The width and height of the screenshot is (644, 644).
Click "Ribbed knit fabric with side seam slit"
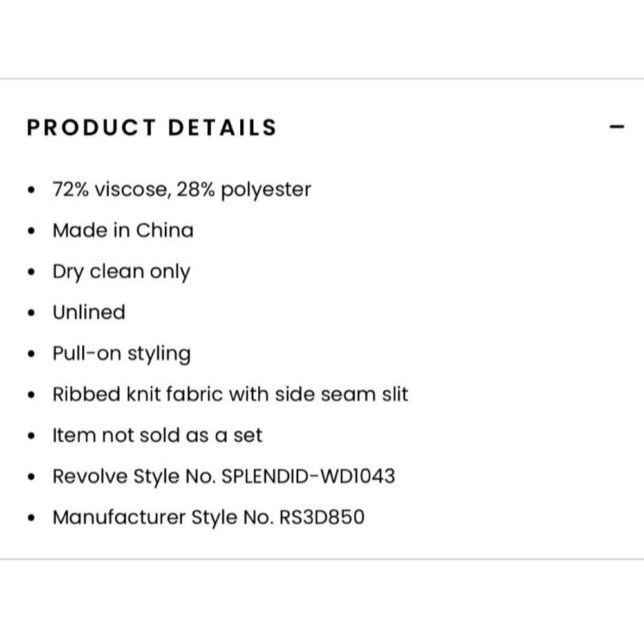(x=231, y=394)
